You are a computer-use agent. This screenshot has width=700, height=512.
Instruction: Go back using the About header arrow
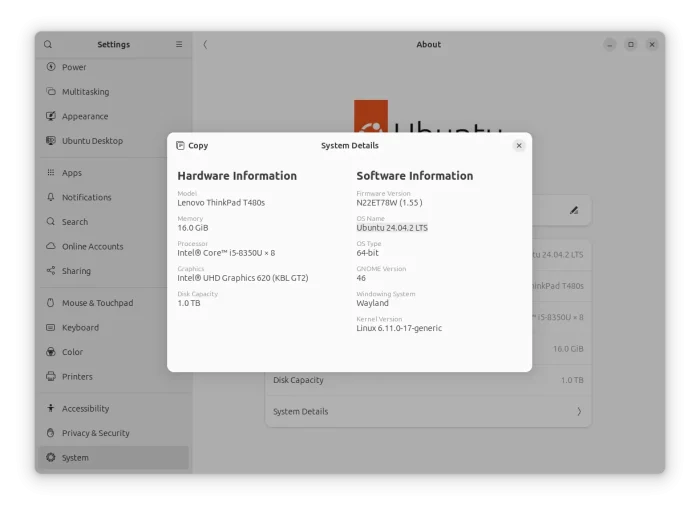coord(205,44)
